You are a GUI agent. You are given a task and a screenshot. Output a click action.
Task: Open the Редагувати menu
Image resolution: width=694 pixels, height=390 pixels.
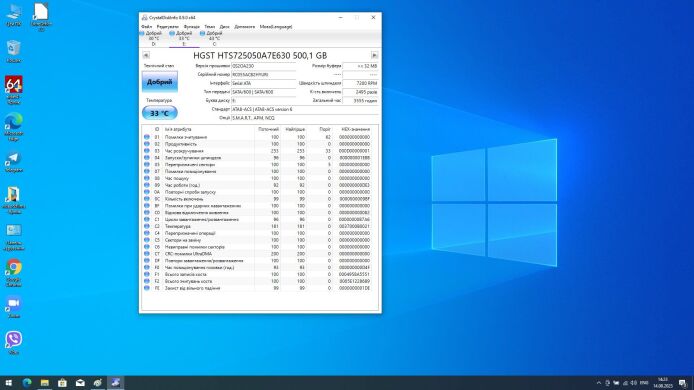click(x=168, y=27)
